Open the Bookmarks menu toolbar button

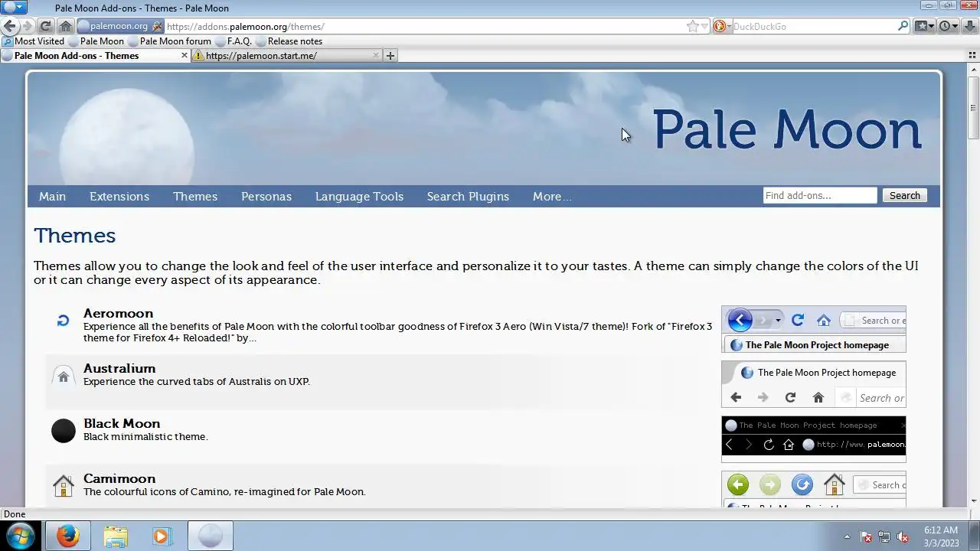pos(925,26)
